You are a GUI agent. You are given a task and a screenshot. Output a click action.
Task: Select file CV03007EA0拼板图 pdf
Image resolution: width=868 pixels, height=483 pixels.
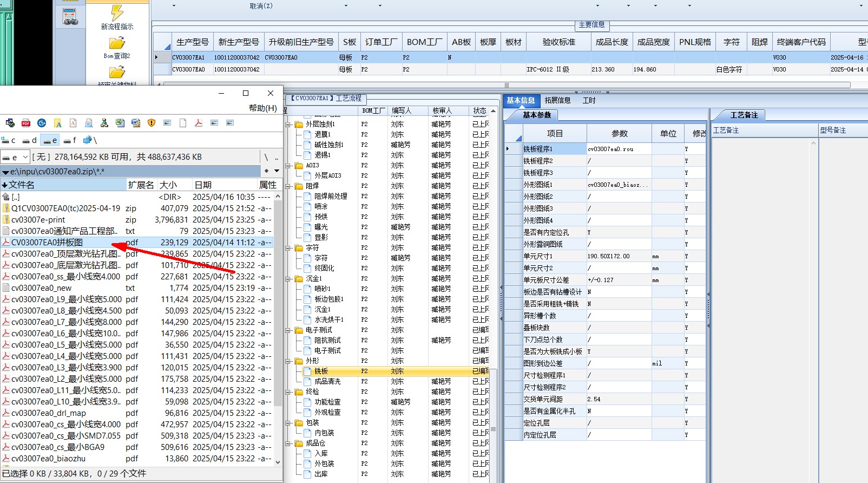point(137,243)
